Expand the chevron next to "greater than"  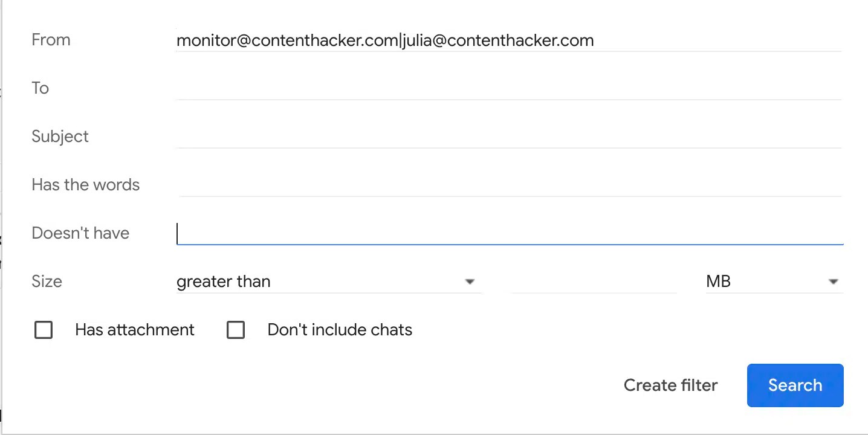(x=470, y=282)
